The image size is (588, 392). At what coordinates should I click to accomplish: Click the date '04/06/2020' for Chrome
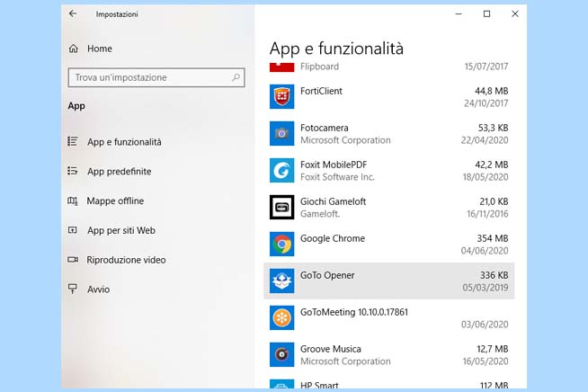point(485,251)
